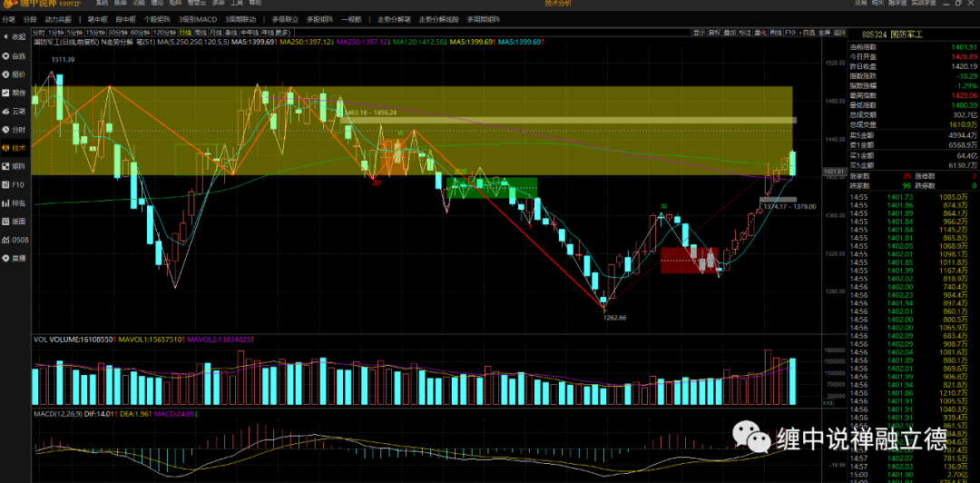This screenshot has height=483, width=980.
Task: Open the 缠论 menu
Action: pyautogui.click(x=157, y=3)
